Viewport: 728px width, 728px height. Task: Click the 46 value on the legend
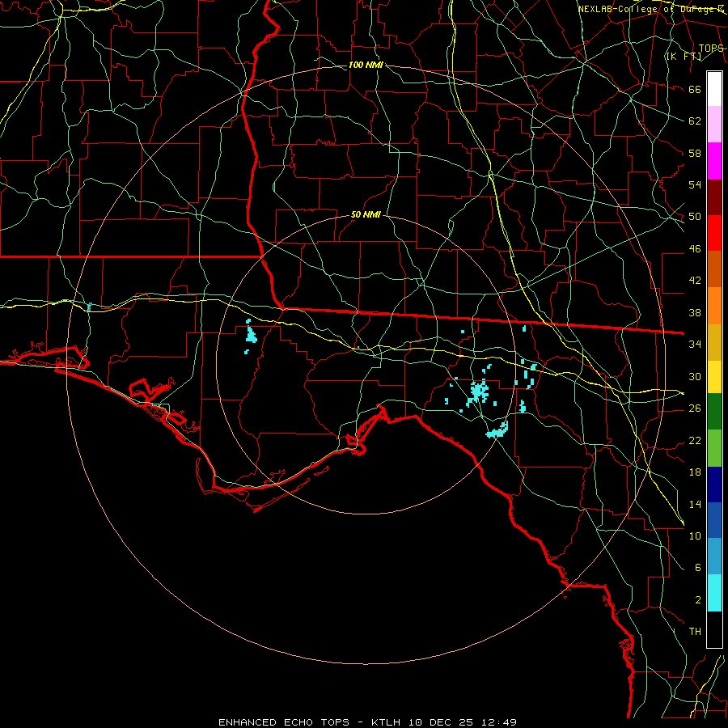(x=695, y=249)
